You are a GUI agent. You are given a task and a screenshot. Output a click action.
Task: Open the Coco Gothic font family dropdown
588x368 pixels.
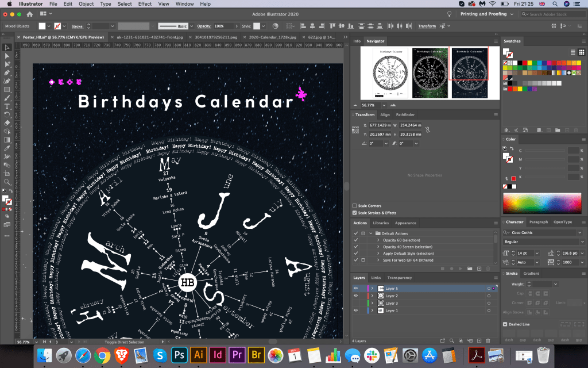(x=578, y=232)
